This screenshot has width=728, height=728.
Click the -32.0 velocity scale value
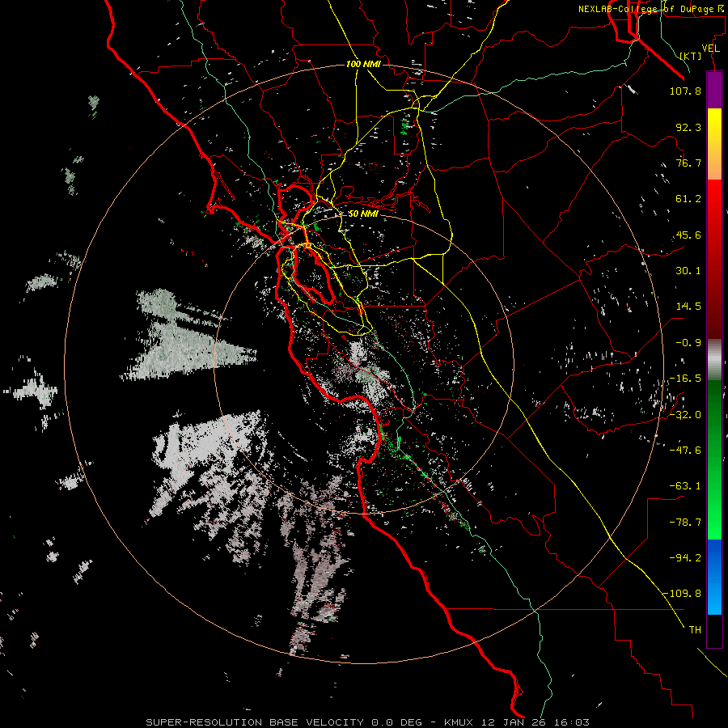(685, 415)
